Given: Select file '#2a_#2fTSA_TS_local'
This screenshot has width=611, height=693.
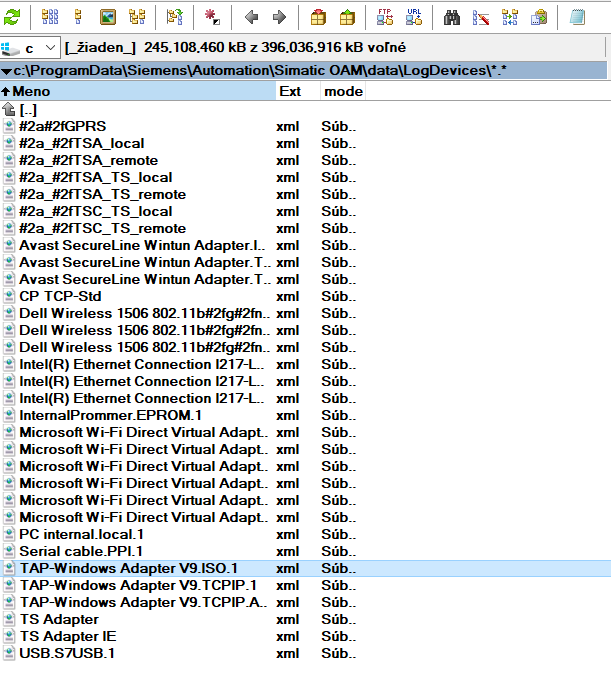Looking at the screenshot, I should click(x=96, y=178).
